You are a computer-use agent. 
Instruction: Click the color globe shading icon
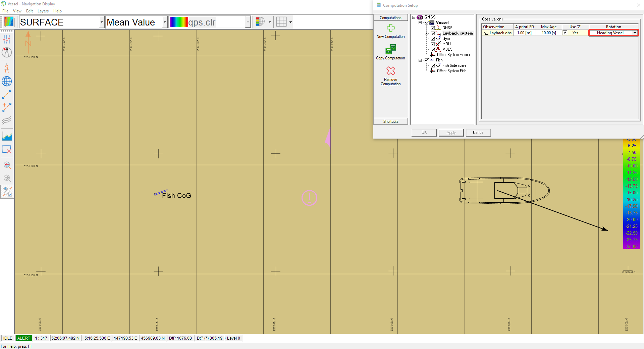click(260, 22)
